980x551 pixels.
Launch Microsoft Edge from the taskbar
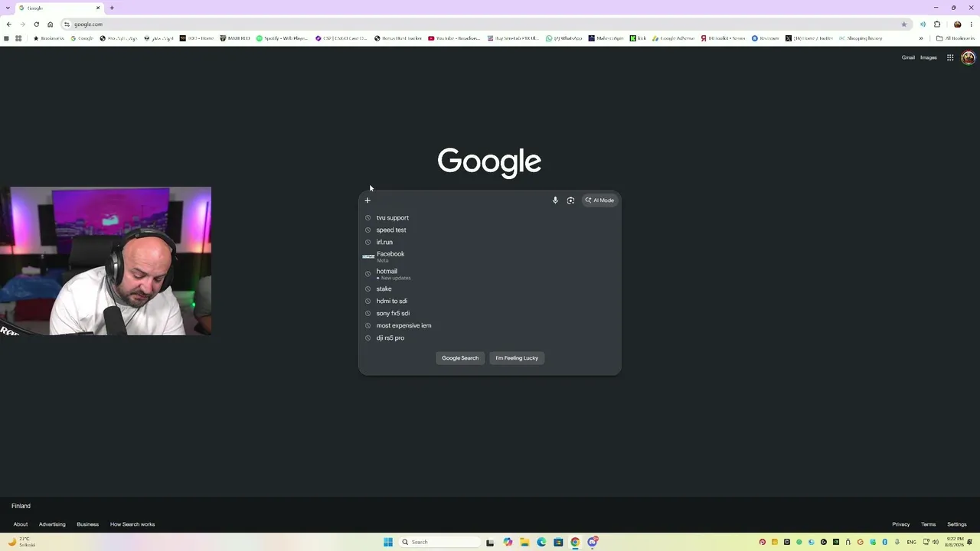click(x=541, y=542)
